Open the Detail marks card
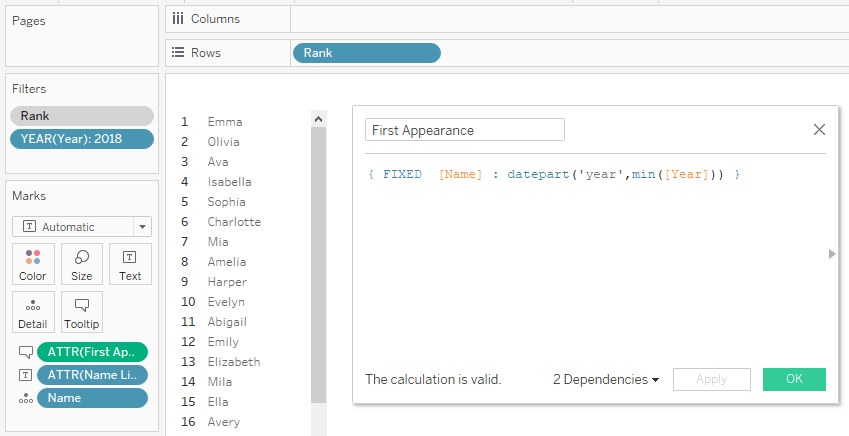The height and width of the screenshot is (436, 849). click(x=33, y=312)
